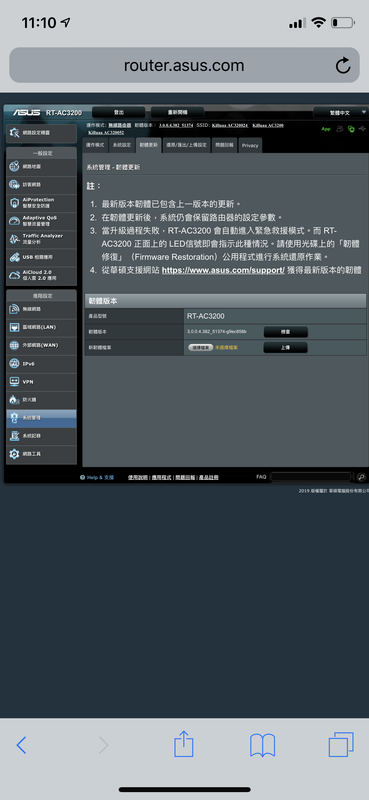
Task: Open the Guest Network icon
Action: tap(14, 185)
